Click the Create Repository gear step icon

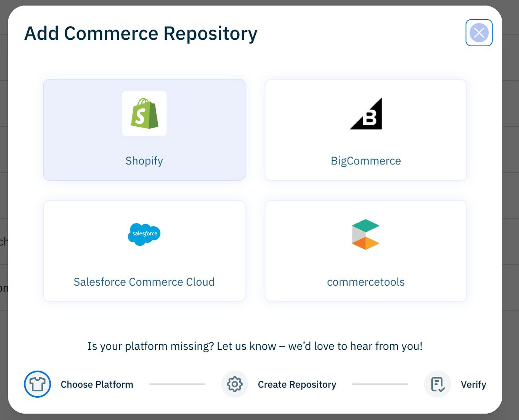pos(235,384)
